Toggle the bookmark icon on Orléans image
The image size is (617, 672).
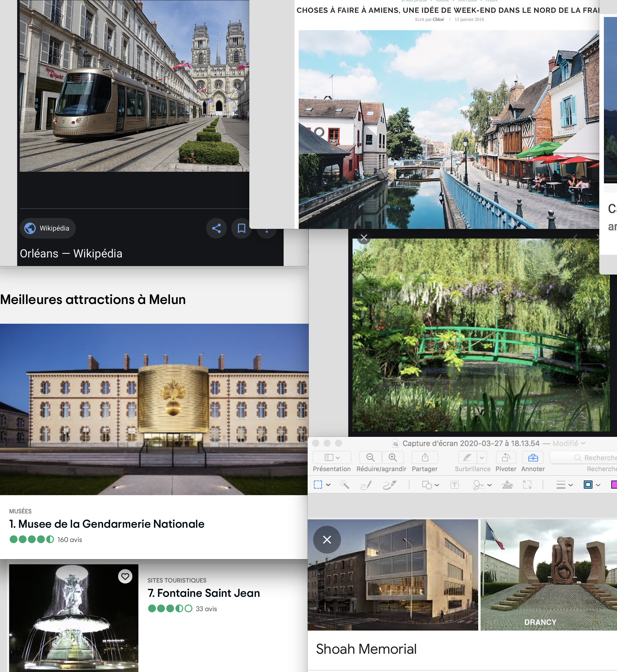point(241,228)
